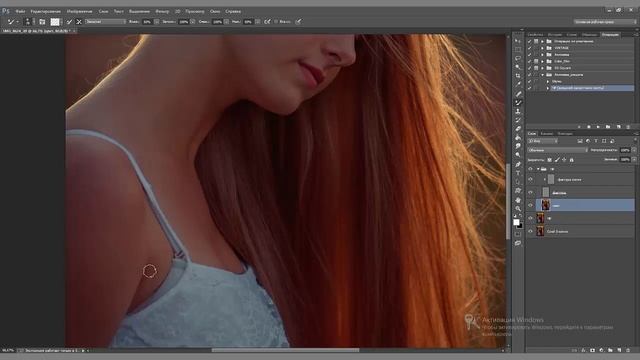Open the layer filter Kind dropdown

(542, 141)
